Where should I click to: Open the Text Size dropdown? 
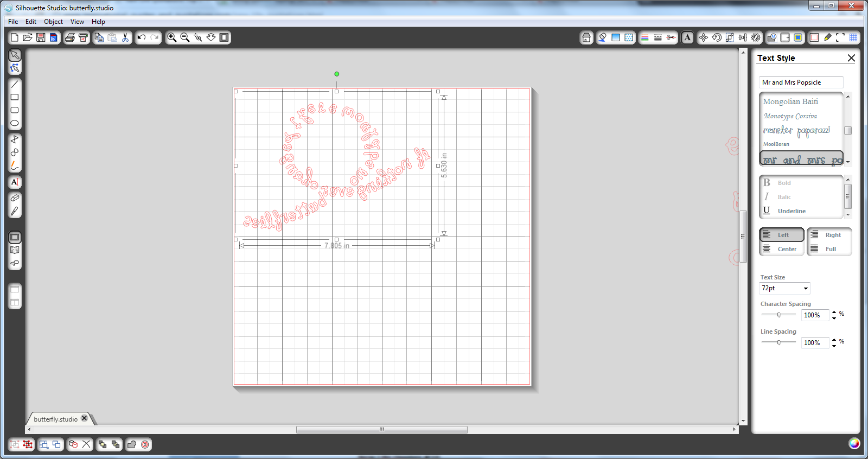click(x=806, y=289)
